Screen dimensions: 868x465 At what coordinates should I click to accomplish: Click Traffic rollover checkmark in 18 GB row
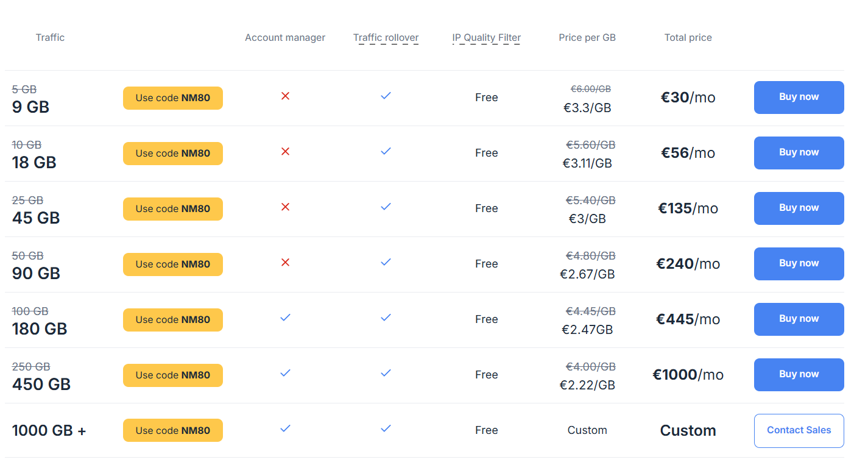click(386, 151)
